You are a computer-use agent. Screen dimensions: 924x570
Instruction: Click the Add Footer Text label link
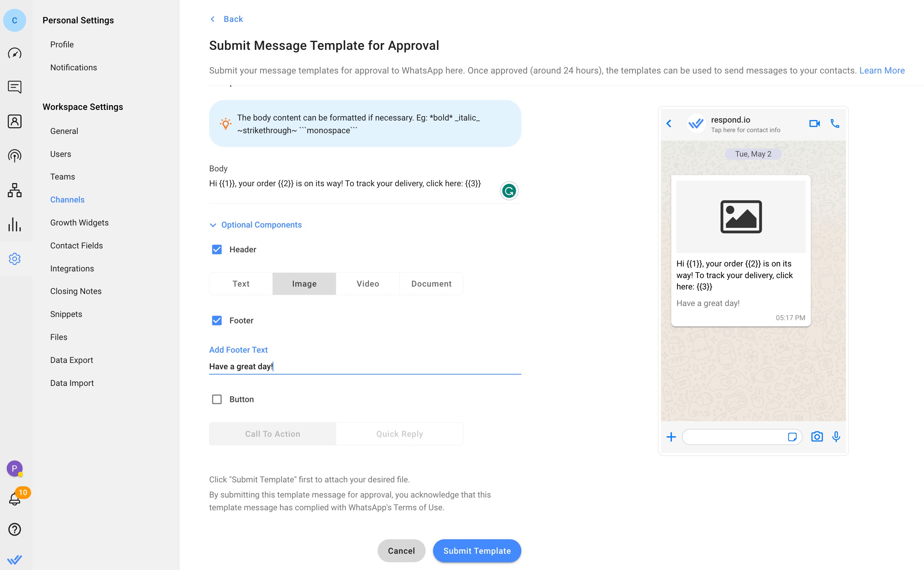click(x=238, y=349)
